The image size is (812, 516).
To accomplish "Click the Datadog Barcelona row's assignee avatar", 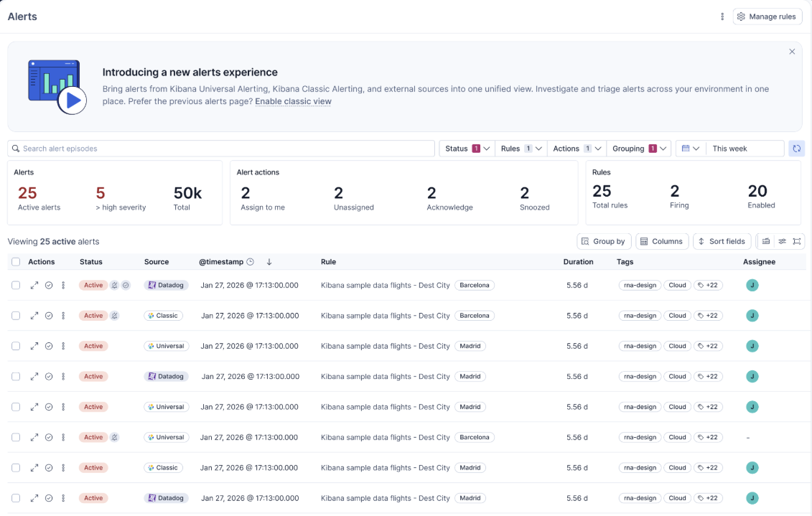I will [752, 285].
